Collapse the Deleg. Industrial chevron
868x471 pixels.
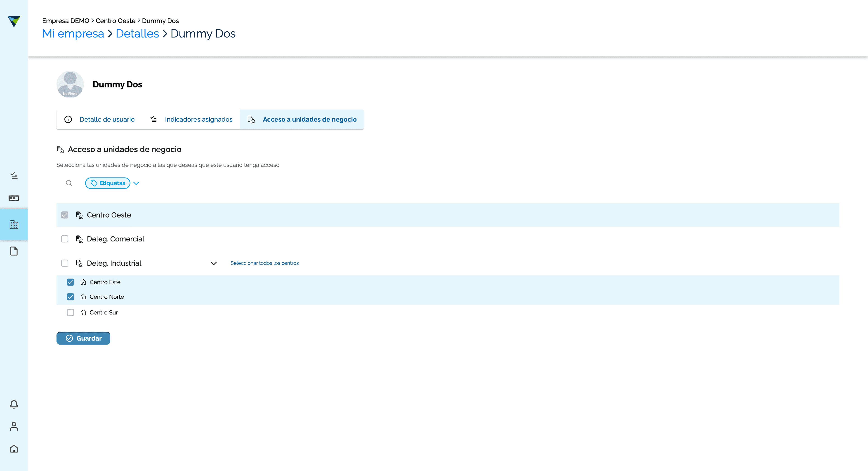214,263
